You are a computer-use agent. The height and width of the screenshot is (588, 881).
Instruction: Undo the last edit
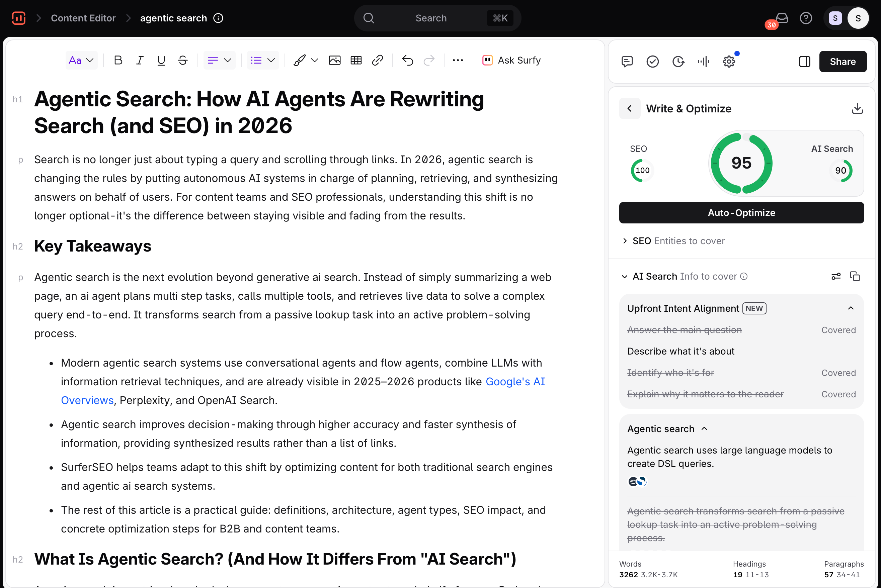pyautogui.click(x=407, y=61)
